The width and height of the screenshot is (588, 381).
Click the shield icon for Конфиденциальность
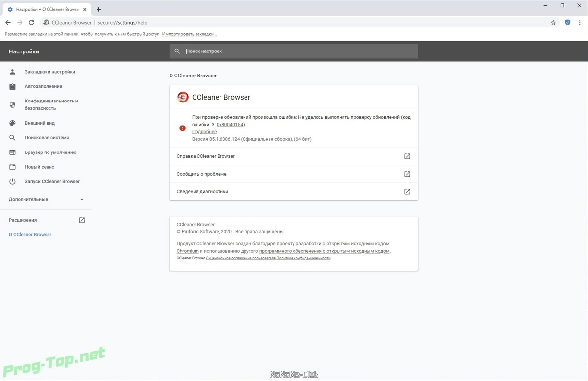tap(13, 104)
